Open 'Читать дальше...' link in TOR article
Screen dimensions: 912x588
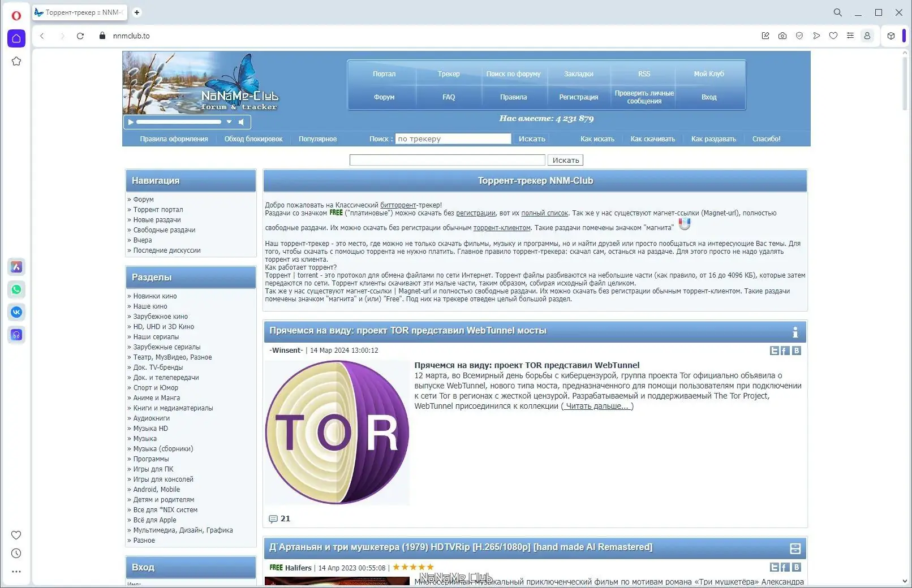(x=597, y=407)
